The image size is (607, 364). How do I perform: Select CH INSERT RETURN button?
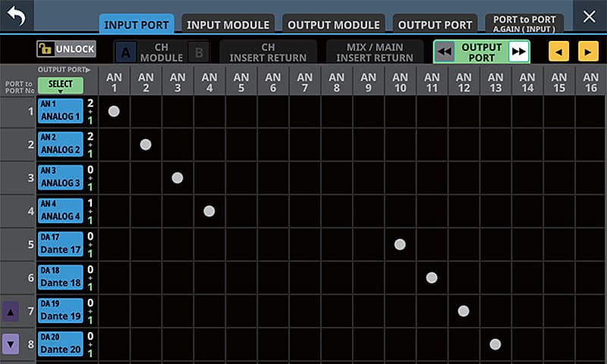(268, 52)
